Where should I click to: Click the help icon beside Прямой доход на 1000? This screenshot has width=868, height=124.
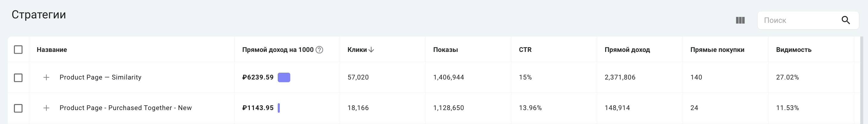click(319, 50)
